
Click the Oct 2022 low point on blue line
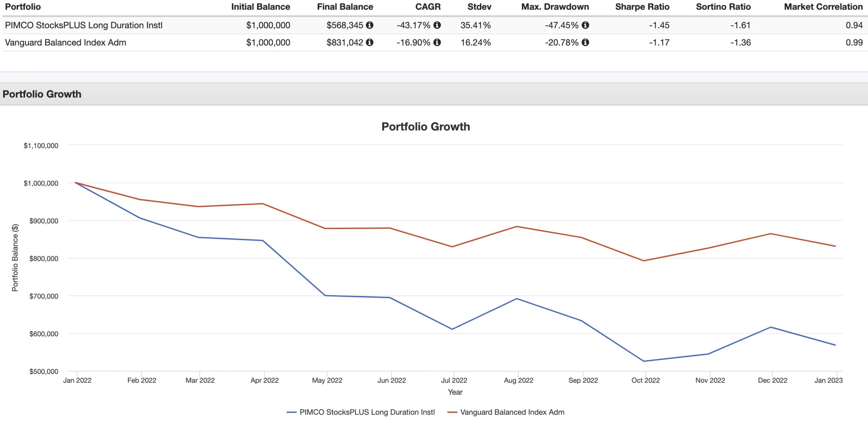tap(644, 361)
